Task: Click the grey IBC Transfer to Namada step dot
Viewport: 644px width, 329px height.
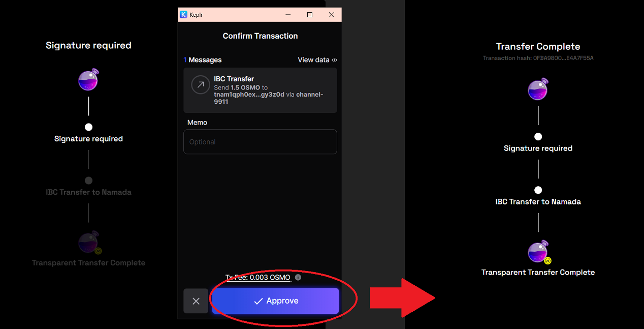Action: (x=88, y=181)
